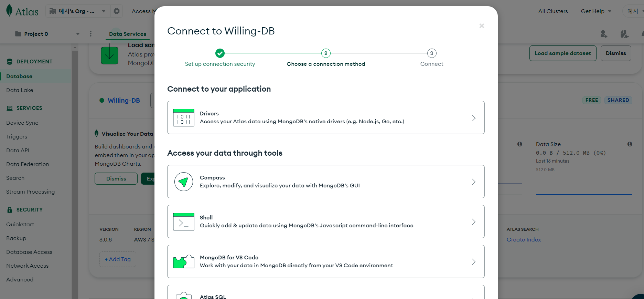Click the Shell terminal prompt icon
The image size is (644, 299).
click(184, 221)
